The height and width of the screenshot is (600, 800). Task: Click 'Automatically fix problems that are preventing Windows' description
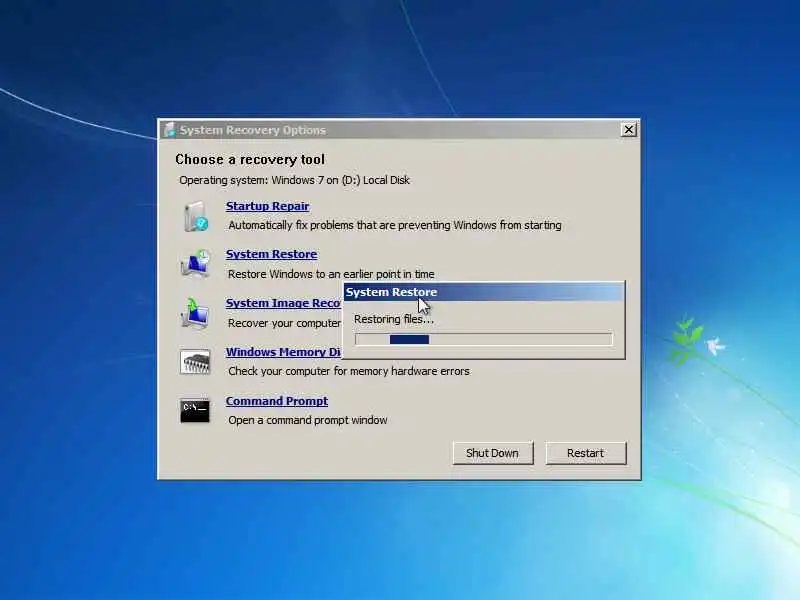tap(395, 225)
